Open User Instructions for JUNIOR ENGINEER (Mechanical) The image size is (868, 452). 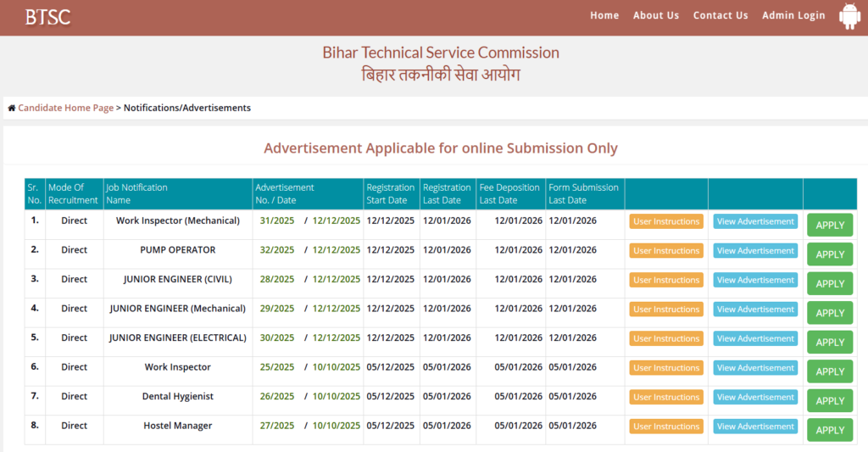665,310
